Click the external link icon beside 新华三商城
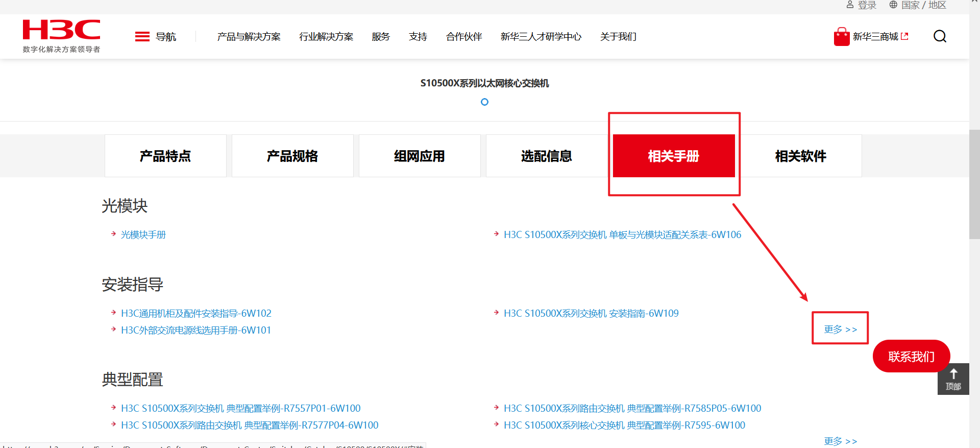The height and width of the screenshot is (448, 980). click(x=905, y=36)
